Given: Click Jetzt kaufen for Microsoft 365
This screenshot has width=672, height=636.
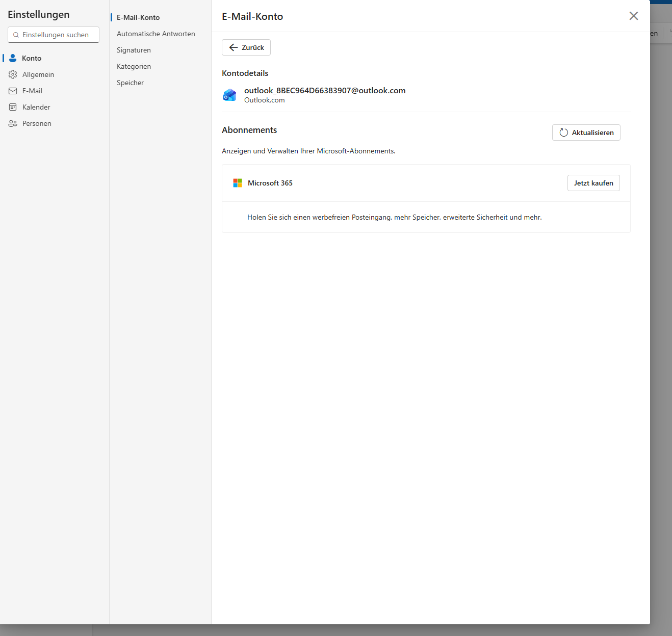Looking at the screenshot, I should tap(593, 183).
